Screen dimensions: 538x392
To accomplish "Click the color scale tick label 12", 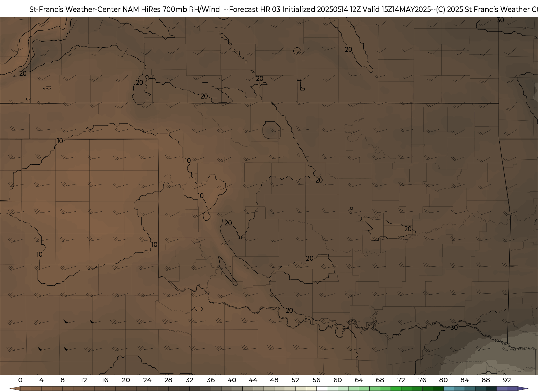I will tap(84, 380).
